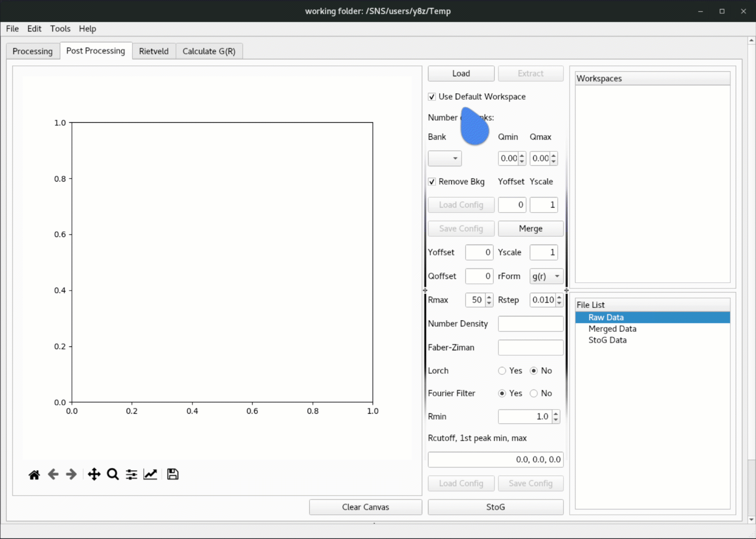Screen dimensions: 756x539
Task: Click the back arrow in plot toolbar
Action: coord(53,475)
